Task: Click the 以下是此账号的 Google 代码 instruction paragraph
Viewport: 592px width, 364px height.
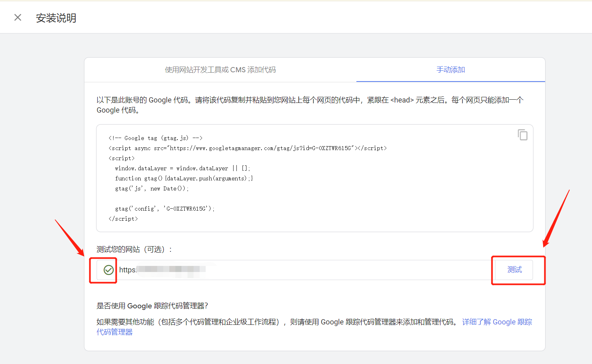Action: pos(310,105)
